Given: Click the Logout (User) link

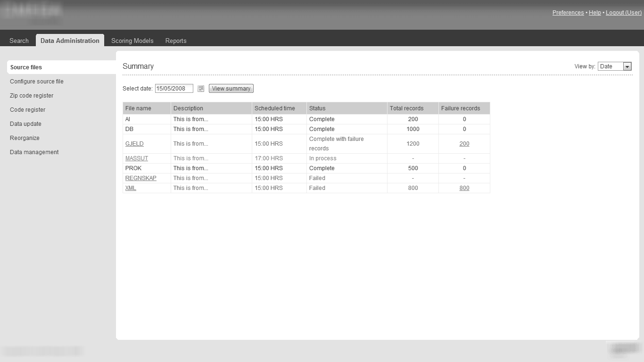Looking at the screenshot, I should pos(623,13).
